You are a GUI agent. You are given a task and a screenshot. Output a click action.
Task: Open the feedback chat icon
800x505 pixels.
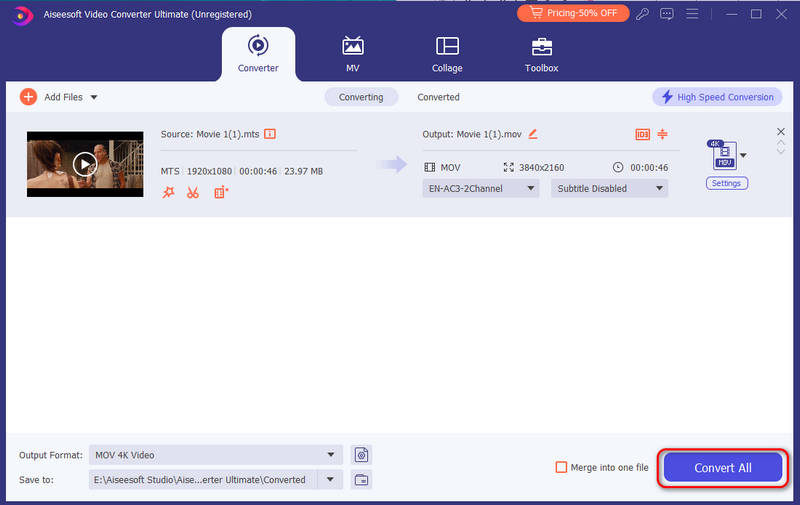coord(667,14)
